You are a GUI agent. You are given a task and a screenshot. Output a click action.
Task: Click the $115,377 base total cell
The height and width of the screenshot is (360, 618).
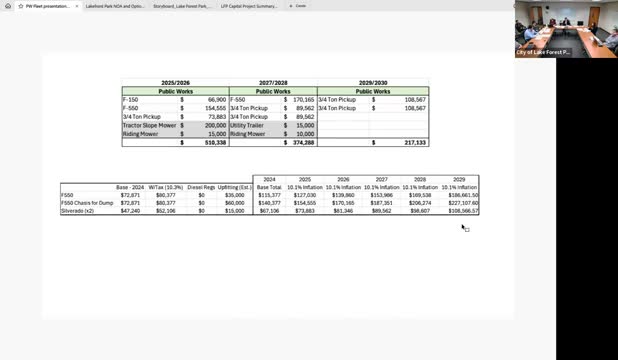[x=269, y=195]
